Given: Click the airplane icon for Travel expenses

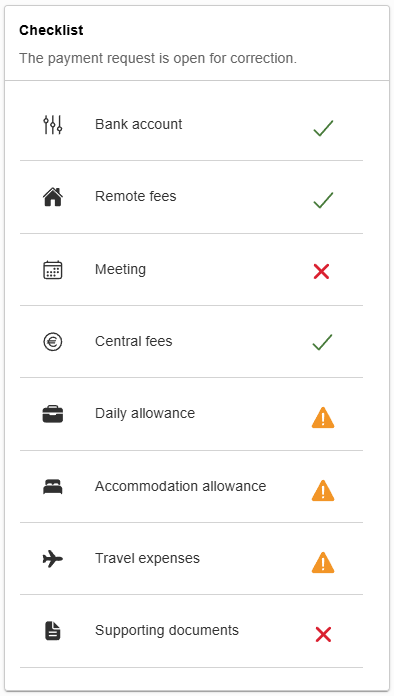Looking at the screenshot, I should point(53,559).
